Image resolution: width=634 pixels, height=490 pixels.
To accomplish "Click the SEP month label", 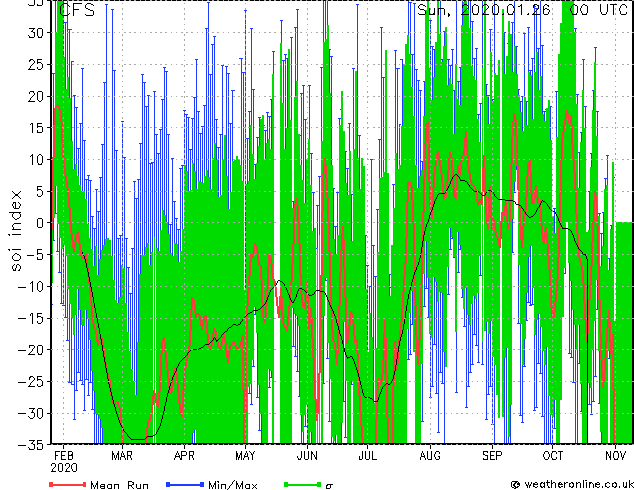I will tap(492, 456).
